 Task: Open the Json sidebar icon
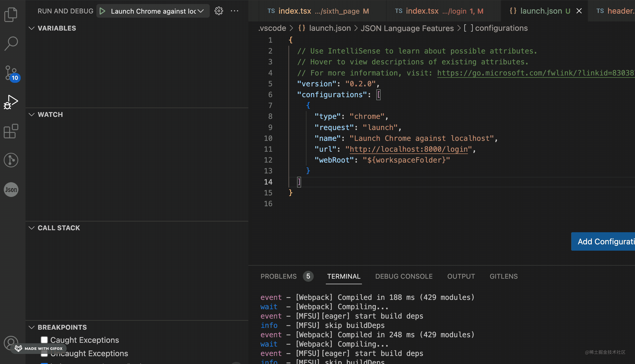tap(11, 190)
